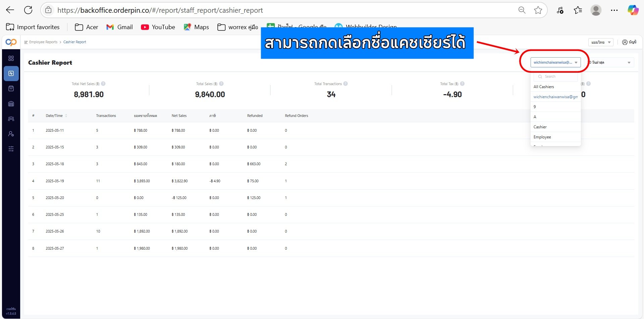Screen dimensions: 644x319
Task: Click the Total Transactions help icon
Action: 346,84
